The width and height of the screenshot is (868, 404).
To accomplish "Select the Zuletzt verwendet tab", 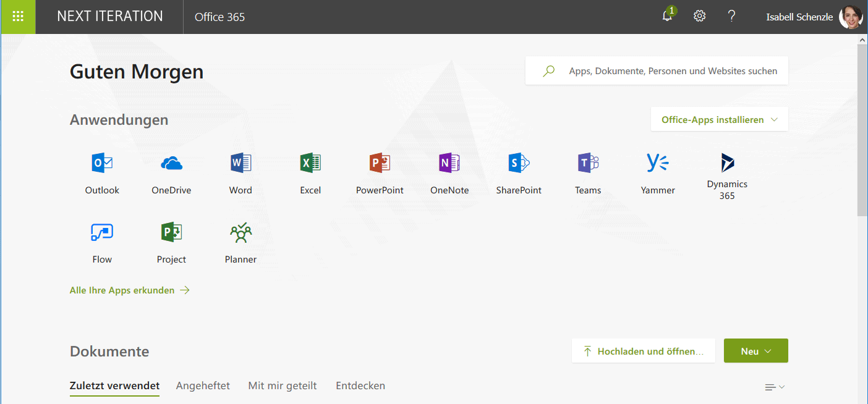I will click(x=114, y=385).
